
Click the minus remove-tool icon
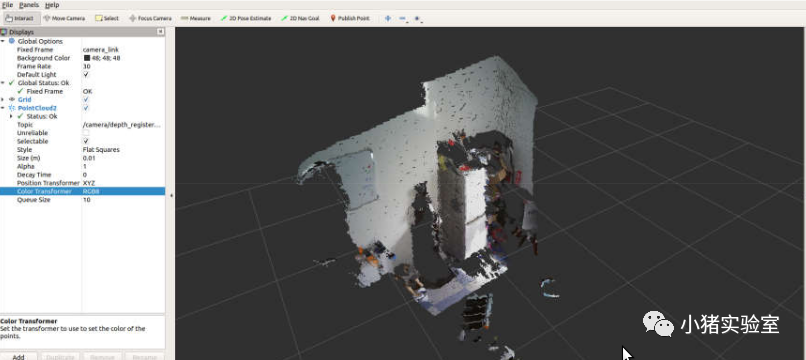pyautogui.click(x=402, y=19)
